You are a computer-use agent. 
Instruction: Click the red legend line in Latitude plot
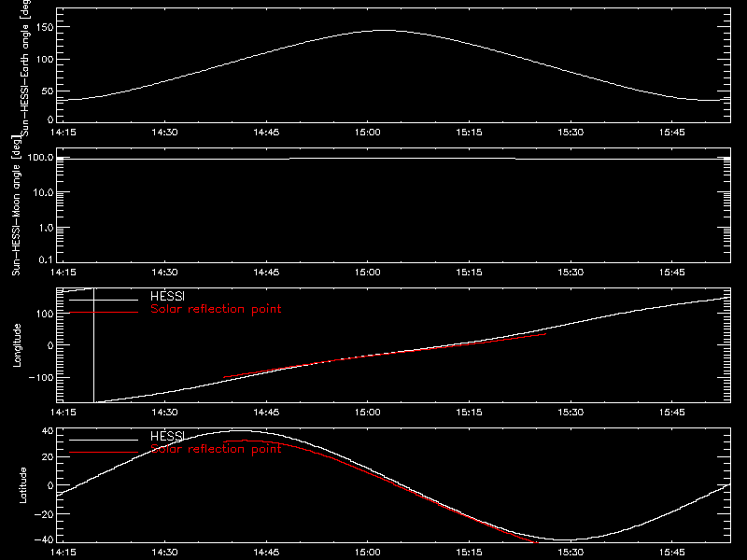[x=104, y=453]
